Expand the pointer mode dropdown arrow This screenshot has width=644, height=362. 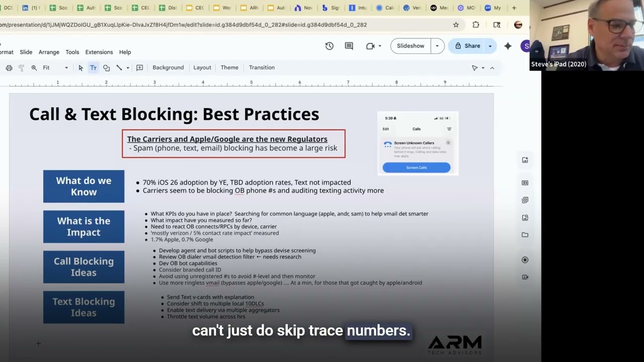(x=483, y=67)
